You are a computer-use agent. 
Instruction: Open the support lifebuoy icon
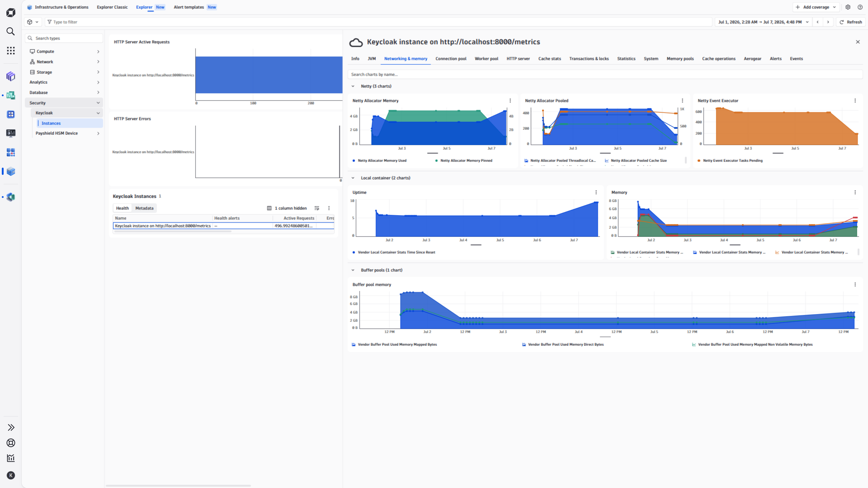[11, 443]
